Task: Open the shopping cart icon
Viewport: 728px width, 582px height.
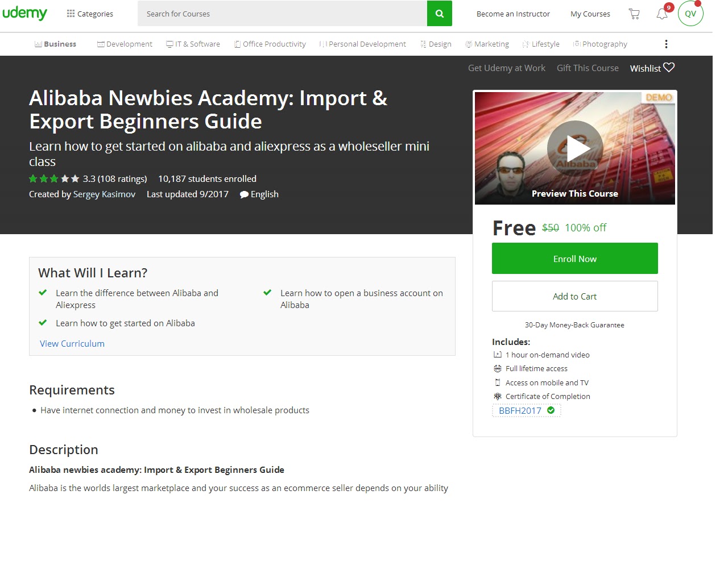Action: coord(634,14)
